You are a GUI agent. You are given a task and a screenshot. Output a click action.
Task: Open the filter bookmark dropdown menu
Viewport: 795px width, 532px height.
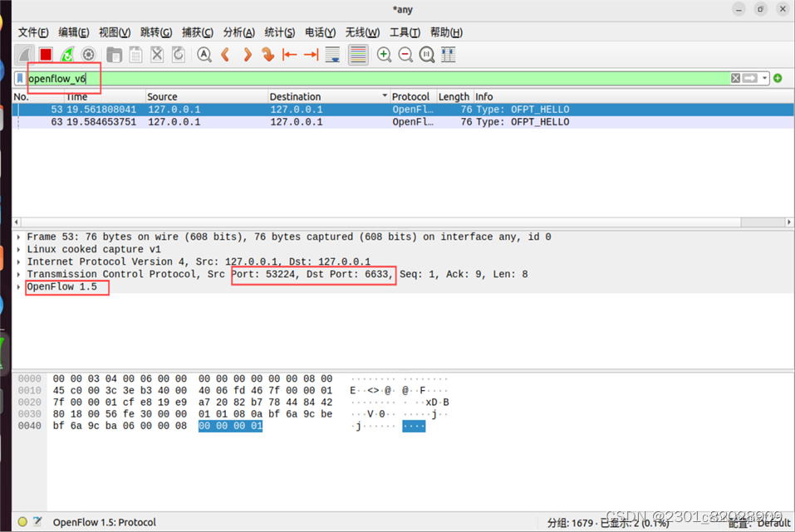[20, 77]
